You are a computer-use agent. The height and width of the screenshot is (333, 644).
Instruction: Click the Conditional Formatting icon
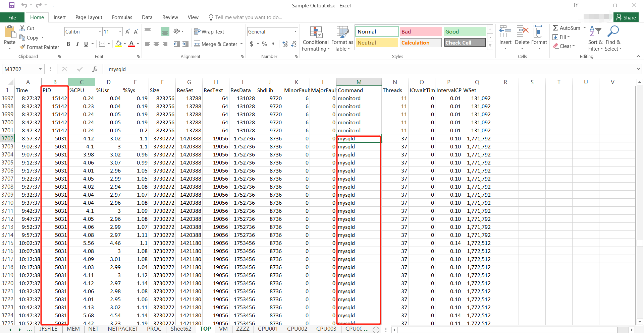pos(316,32)
